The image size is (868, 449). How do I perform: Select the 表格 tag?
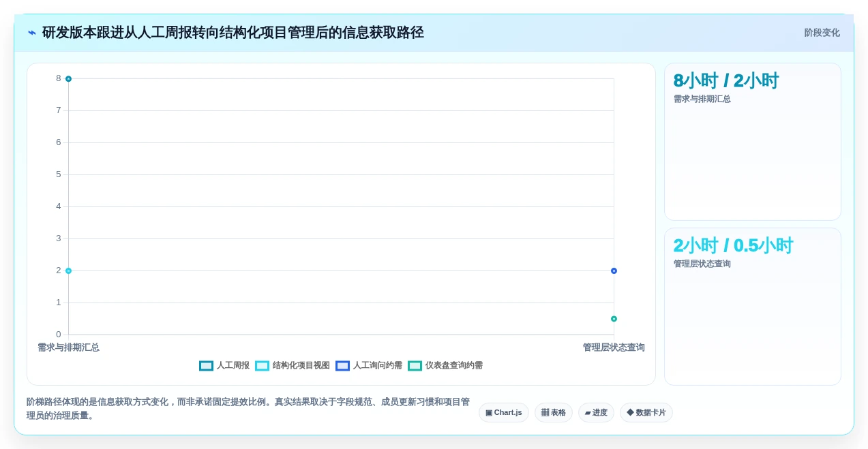554,413
